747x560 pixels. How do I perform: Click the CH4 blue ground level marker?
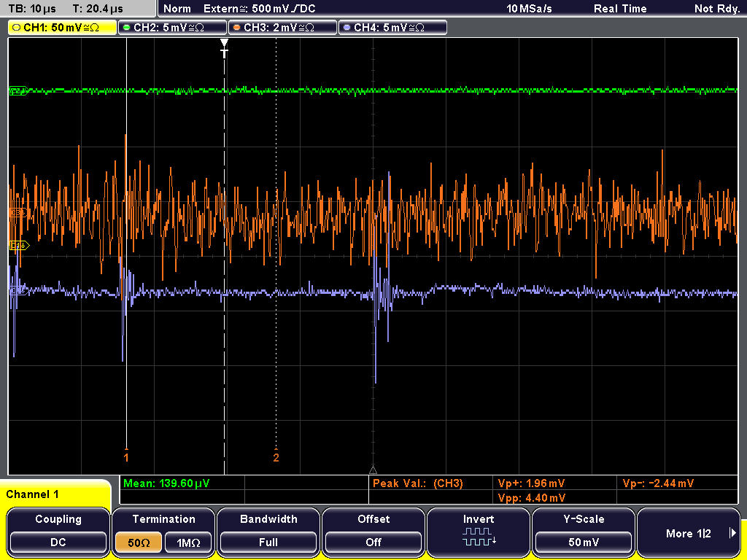[18, 289]
